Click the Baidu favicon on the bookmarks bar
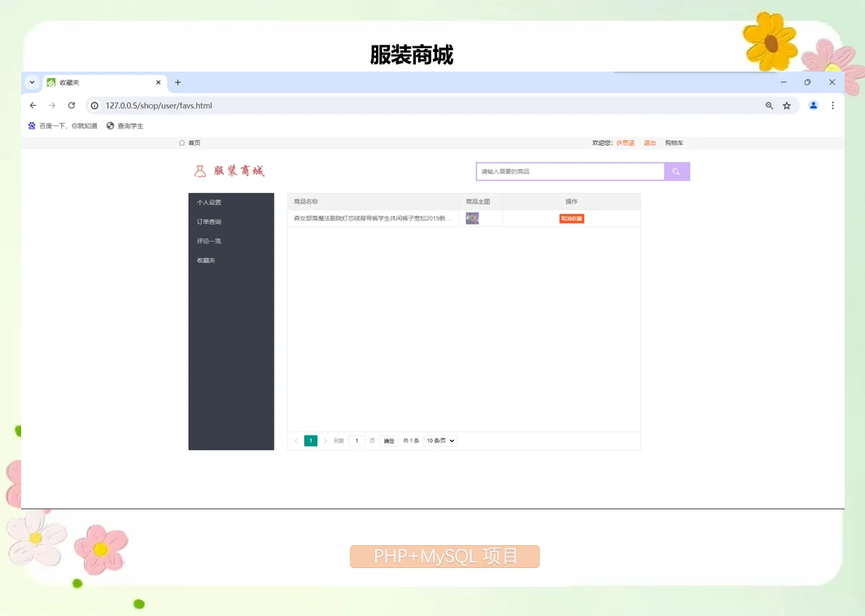This screenshot has height=616, width=865. point(31,125)
